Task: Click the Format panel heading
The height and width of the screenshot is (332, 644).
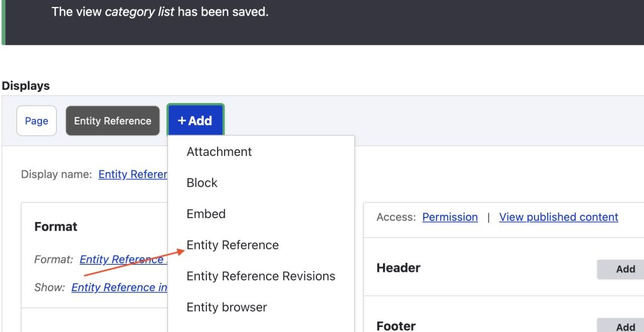Action: click(56, 226)
